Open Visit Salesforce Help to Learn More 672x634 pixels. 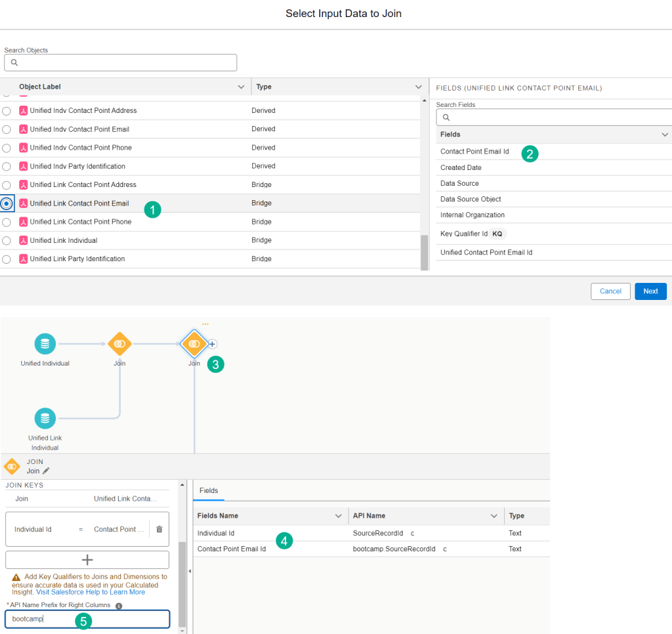pos(91,592)
